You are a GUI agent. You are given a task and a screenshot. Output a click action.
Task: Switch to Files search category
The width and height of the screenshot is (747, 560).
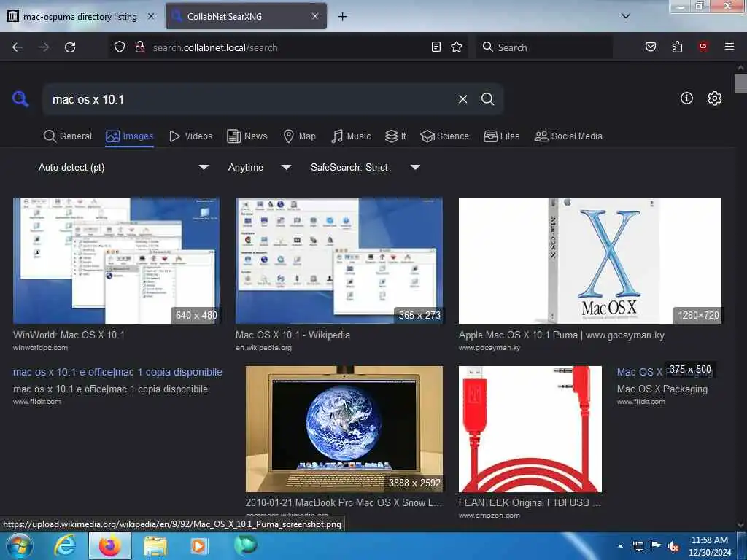[501, 136]
